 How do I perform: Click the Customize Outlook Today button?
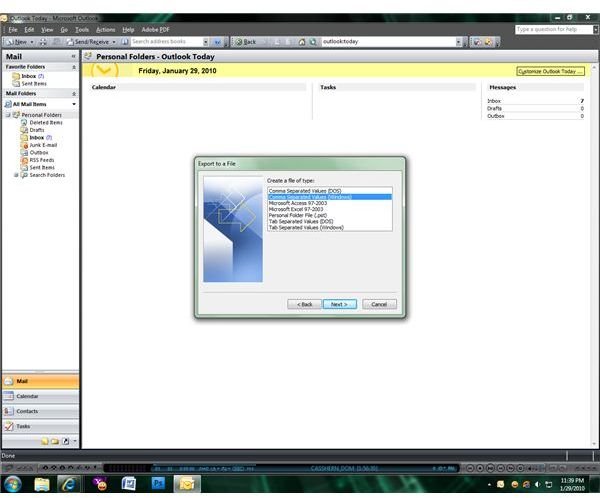click(x=550, y=71)
